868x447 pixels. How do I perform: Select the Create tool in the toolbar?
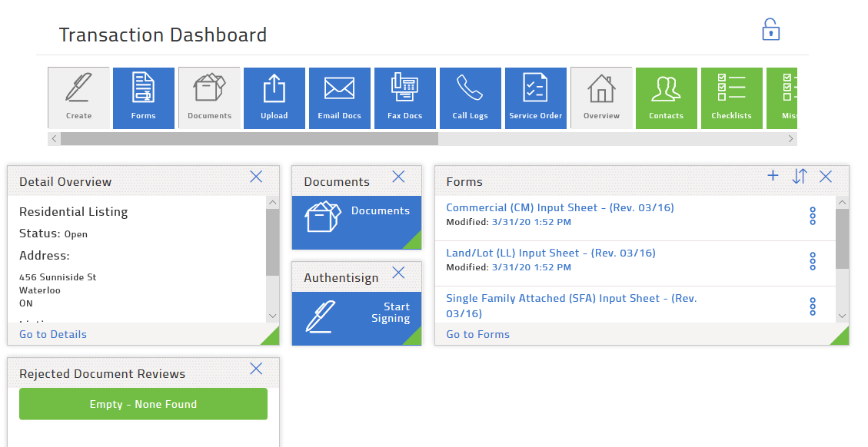coord(78,98)
